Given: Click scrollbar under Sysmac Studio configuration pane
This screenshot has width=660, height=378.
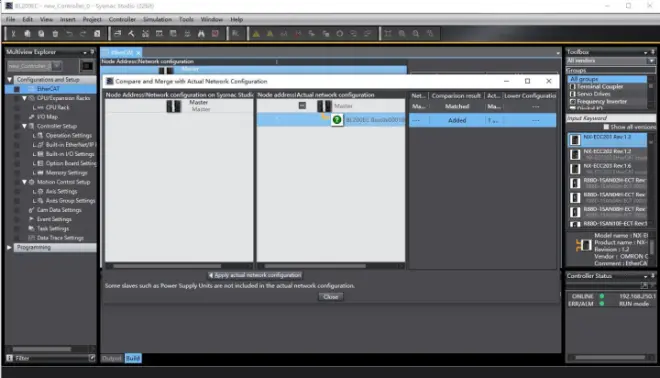Looking at the screenshot, I should click(167, 266).
